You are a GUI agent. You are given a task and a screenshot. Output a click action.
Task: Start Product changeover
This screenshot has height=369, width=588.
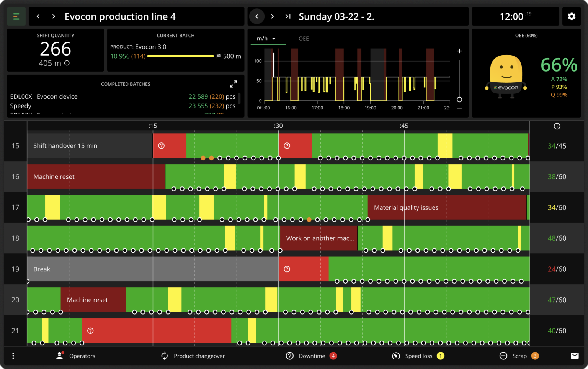[193, 356]
